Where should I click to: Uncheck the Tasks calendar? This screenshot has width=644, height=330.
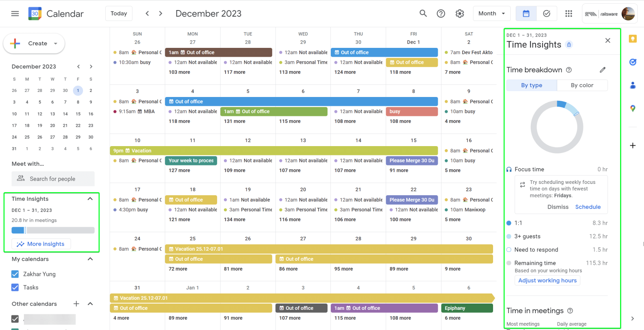(x=15, y=287)
